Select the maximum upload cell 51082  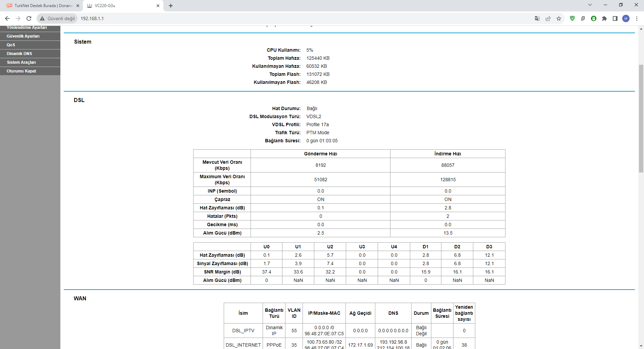tap(321, 180)
